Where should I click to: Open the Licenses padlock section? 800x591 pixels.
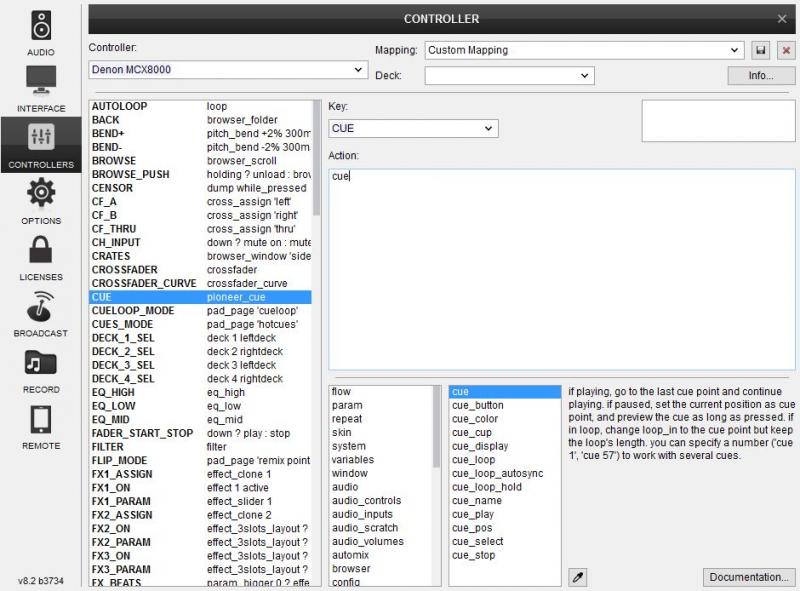(x=41, y=258)
